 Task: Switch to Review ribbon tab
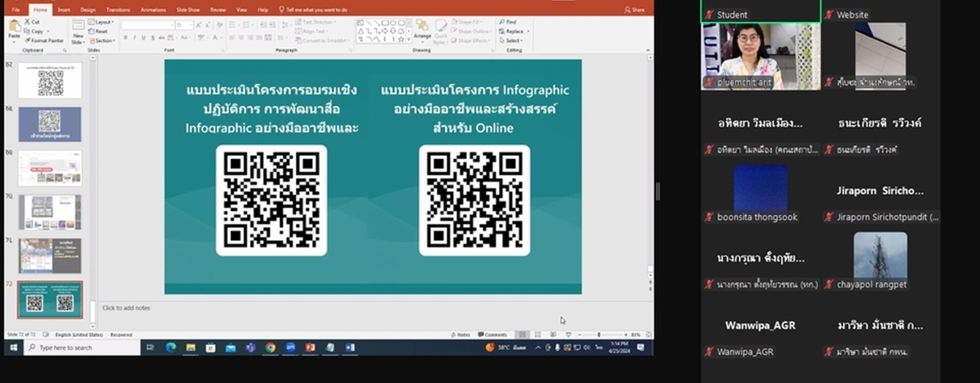pyautogui.click(x=218, y=10)
